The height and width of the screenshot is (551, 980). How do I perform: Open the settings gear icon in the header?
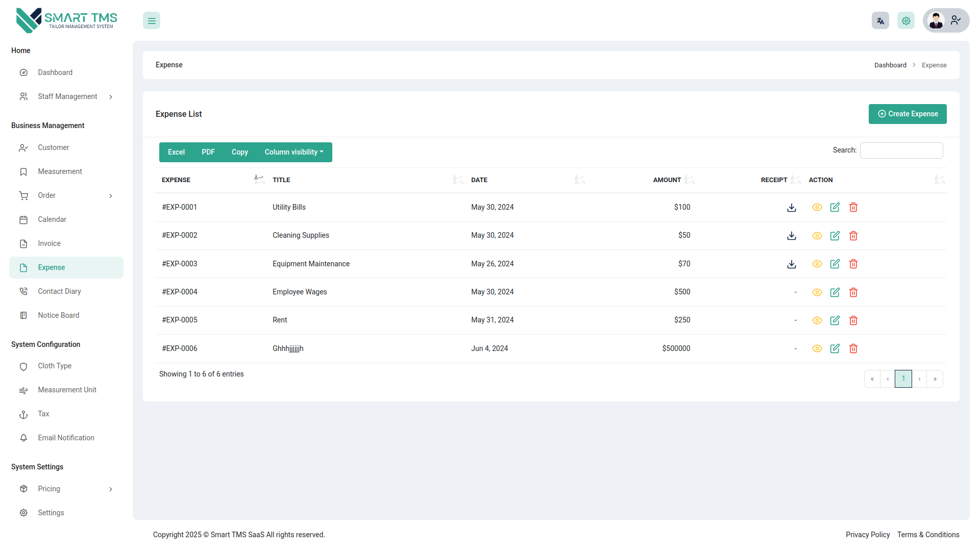coord(906,20)
